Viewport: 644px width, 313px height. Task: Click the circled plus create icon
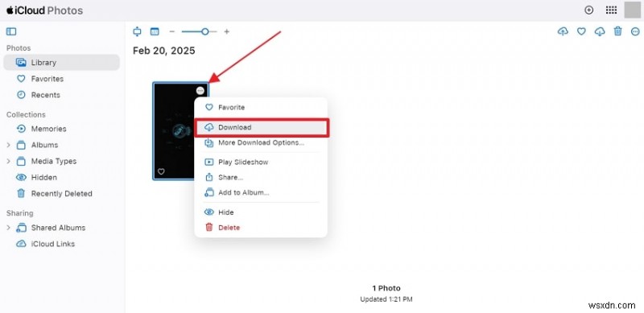tap(589, 10)
